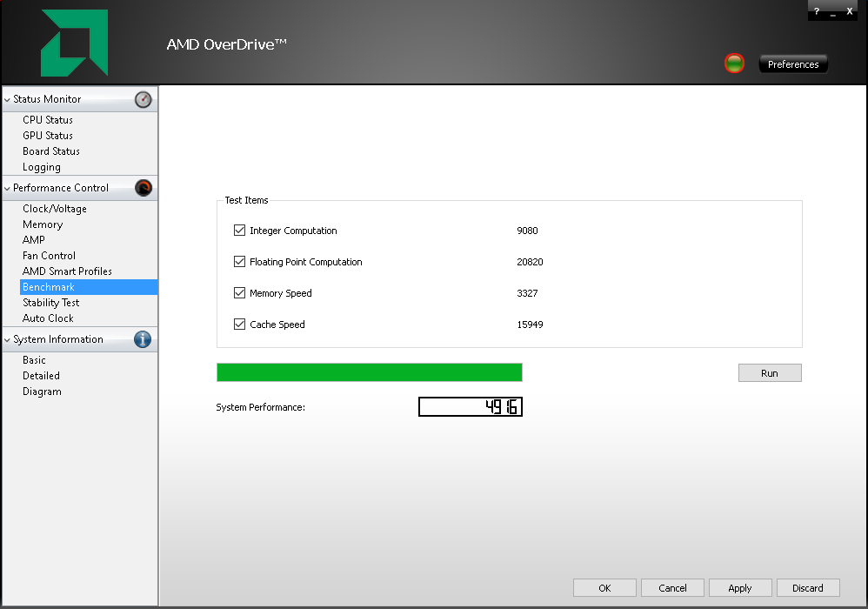The image size is (868, 609).
Task: Click Integer Computation score 9080
Action: point(527,231)
